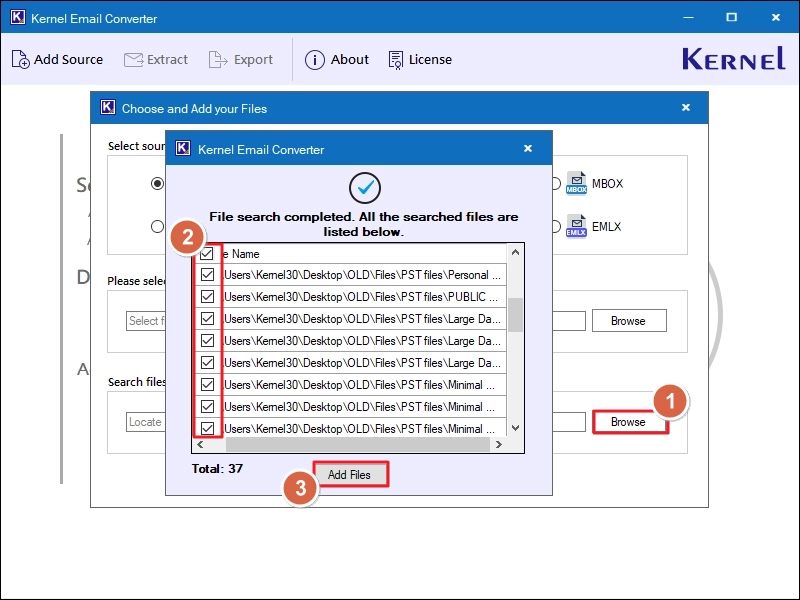The width and height of the screenshot is (800, 600).
Task: Uncheck the second Large Da... file checkbox
Action: tap(207, 340)
